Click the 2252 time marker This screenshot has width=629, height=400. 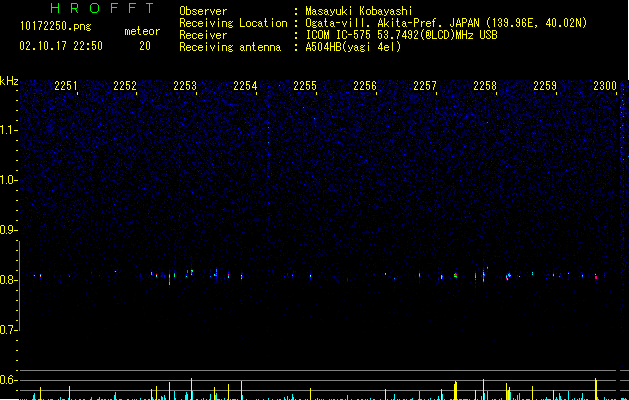coord(125,86)
